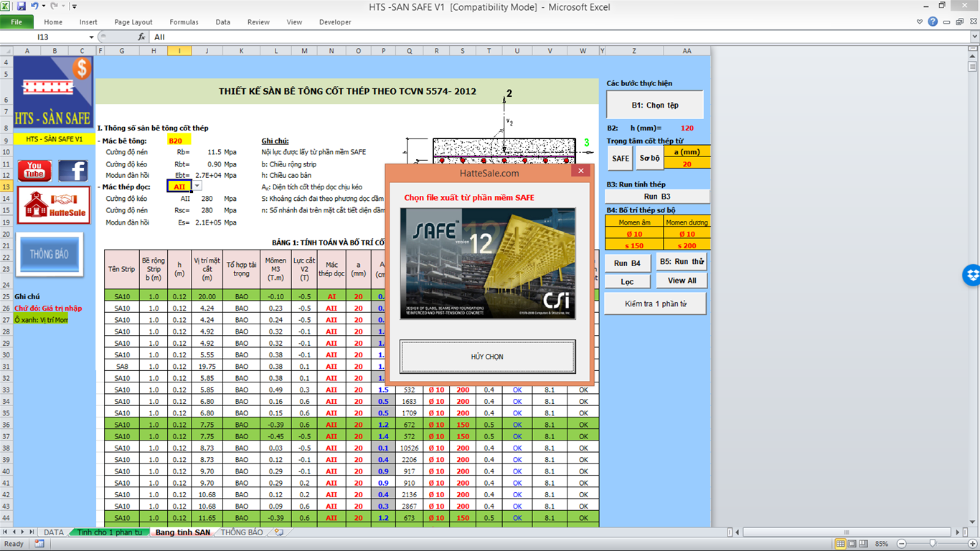Switch to the Home ribbon tab
This screenshot has height=551, width=980.
click(53, 22)
